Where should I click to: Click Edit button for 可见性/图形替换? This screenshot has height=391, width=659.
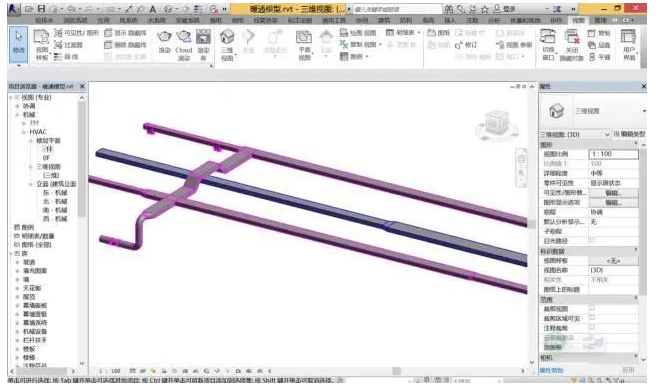(613, 193)
